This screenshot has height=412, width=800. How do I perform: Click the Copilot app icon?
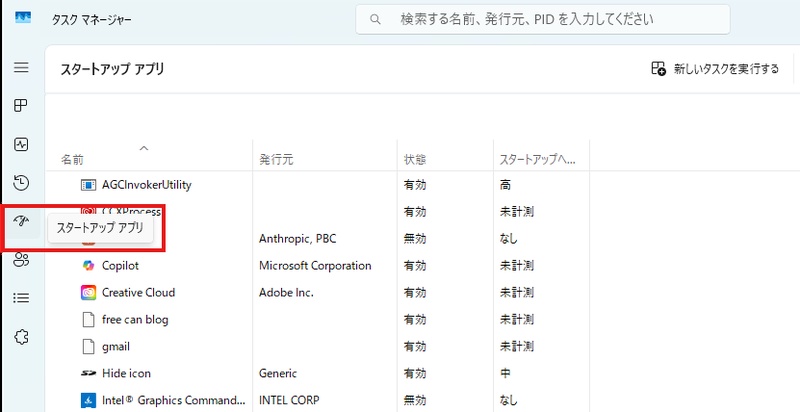tap(89, 266)
